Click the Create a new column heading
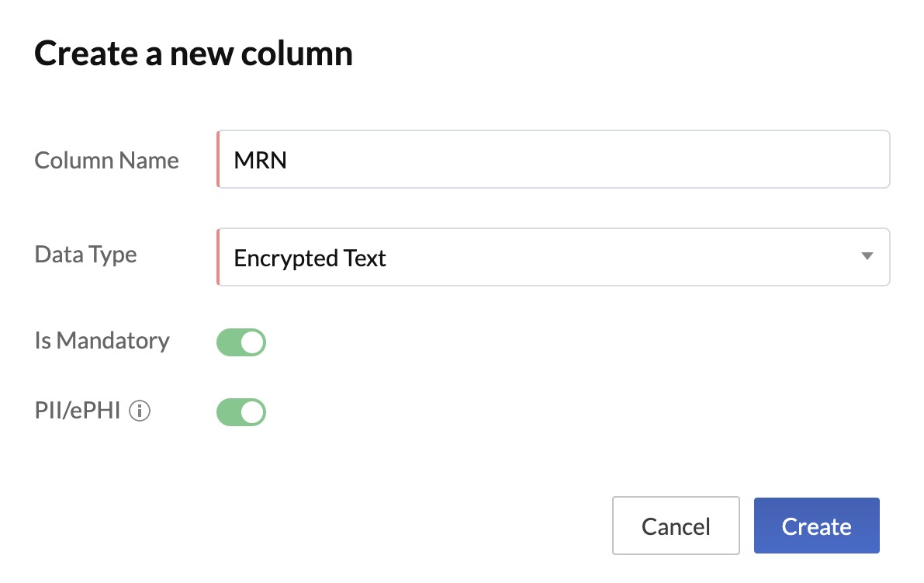The width and height of the screenshot is (924, 583). point(194,54)
